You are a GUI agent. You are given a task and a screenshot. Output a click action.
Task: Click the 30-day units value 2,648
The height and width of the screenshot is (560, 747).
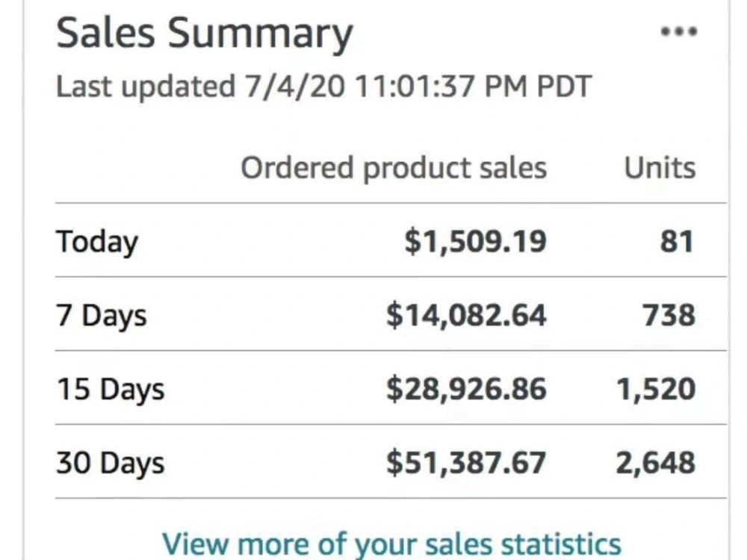click(656, 463)
